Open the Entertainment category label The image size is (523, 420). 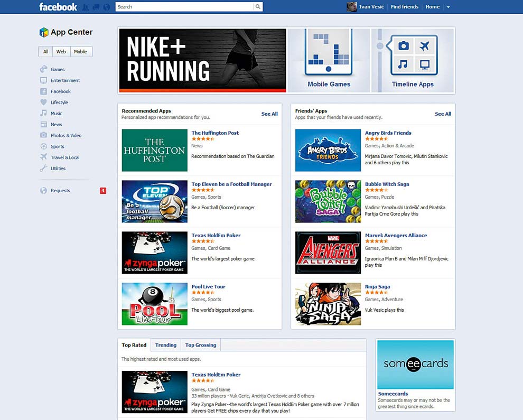click(x=66, y=80)
